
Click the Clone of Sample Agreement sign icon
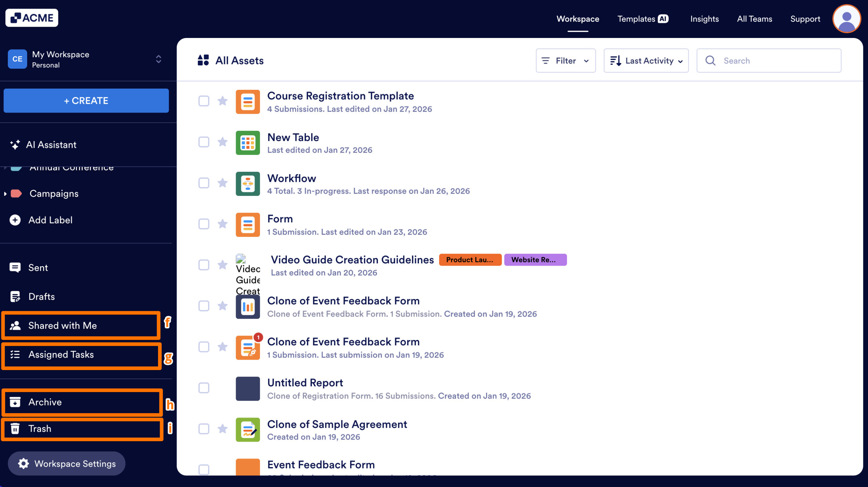[x=248, y=430]
